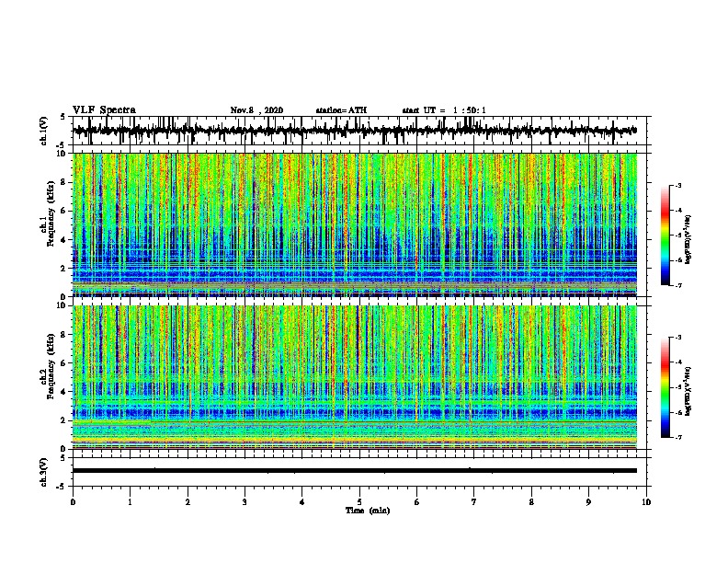Screen dimensions: 728x563
Task: Click the ch.2 spectrogram panel
Action: 354,377
